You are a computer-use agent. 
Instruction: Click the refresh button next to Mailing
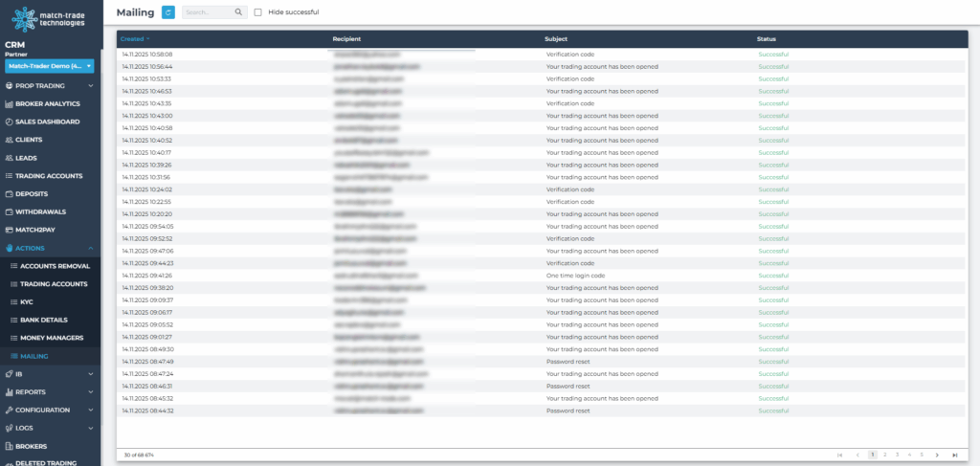point(168,12)
